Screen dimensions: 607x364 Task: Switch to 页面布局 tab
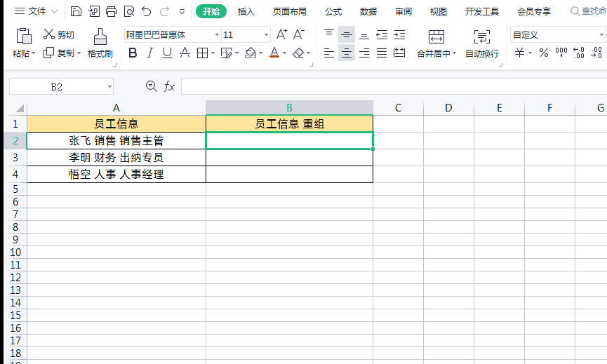(290, 12)
